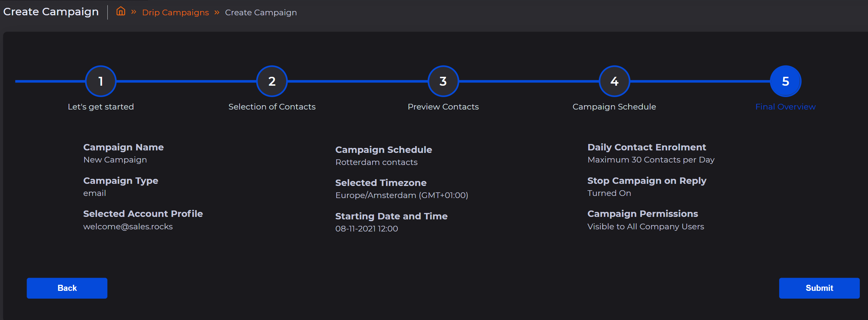Click the "Let's get started" step label
Screen dimensions: 868x320
(101, 107)
